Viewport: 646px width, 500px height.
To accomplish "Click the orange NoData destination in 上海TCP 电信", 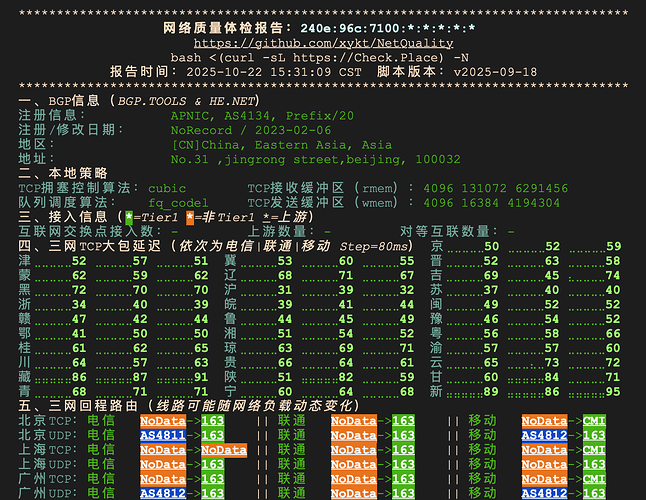I will point(224,450).
